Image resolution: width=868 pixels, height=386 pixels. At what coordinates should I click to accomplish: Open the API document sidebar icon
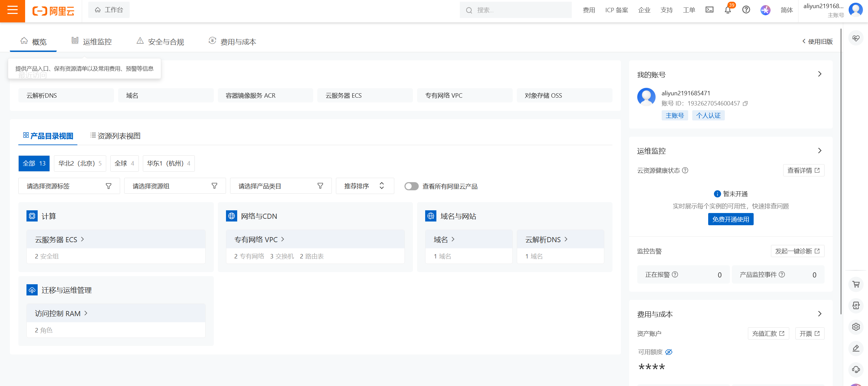[856, 305]
